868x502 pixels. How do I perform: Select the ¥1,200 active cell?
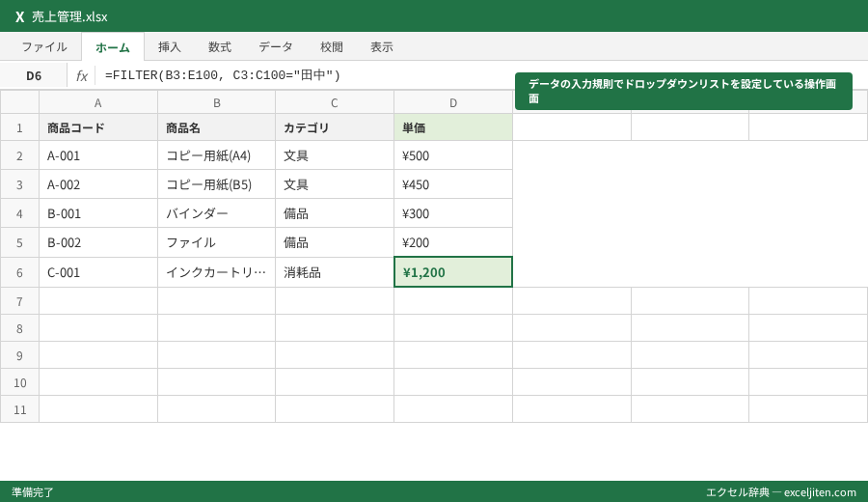pos(453,272)
